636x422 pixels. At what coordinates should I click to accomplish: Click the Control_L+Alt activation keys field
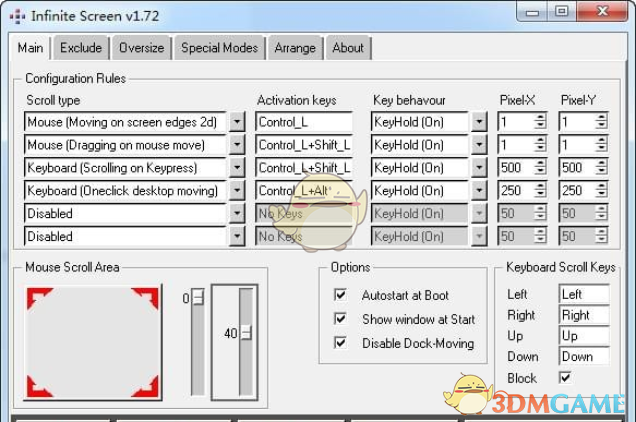pos(304,190)
